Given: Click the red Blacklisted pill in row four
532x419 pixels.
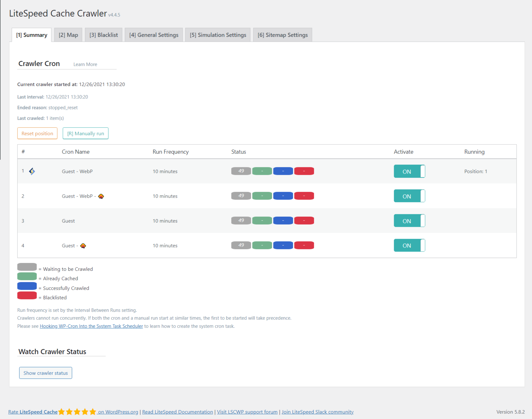Looking at the screenshot, I should [x=304, y=245].
